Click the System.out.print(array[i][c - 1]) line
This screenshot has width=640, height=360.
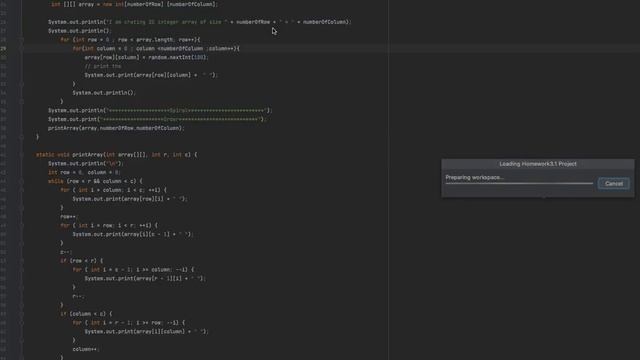tap(133, 234)
